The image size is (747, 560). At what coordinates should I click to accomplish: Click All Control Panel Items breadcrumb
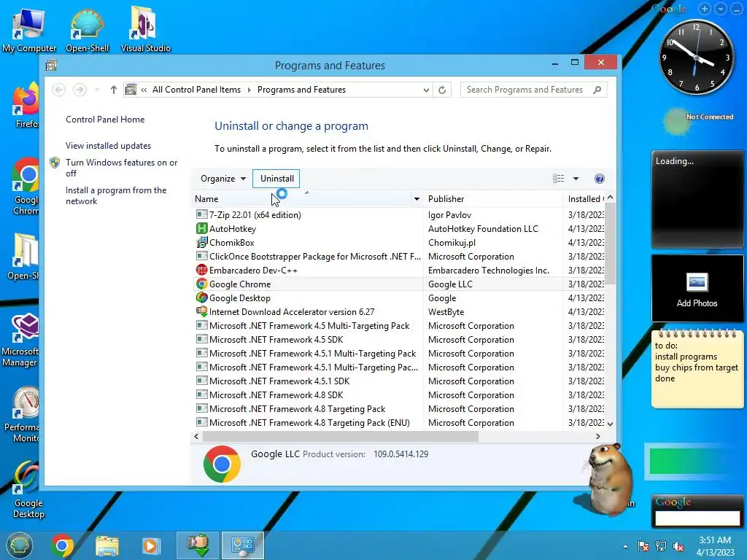click(196, 90)
